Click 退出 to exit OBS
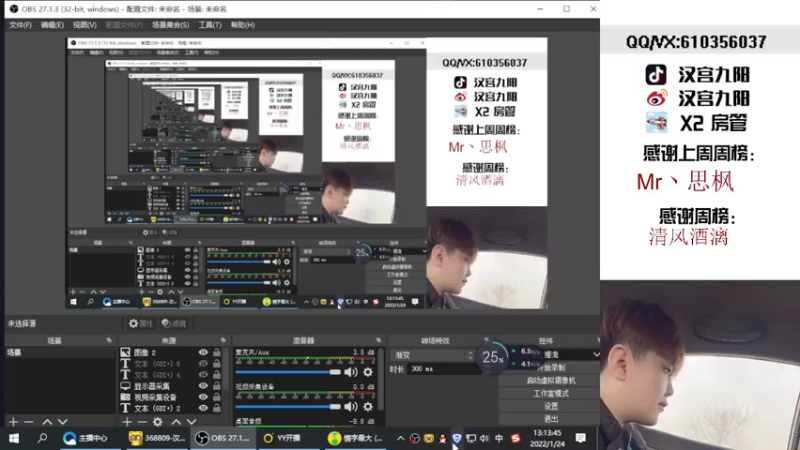The width and height of the screenshot is (800, 450). click(550, 419)
